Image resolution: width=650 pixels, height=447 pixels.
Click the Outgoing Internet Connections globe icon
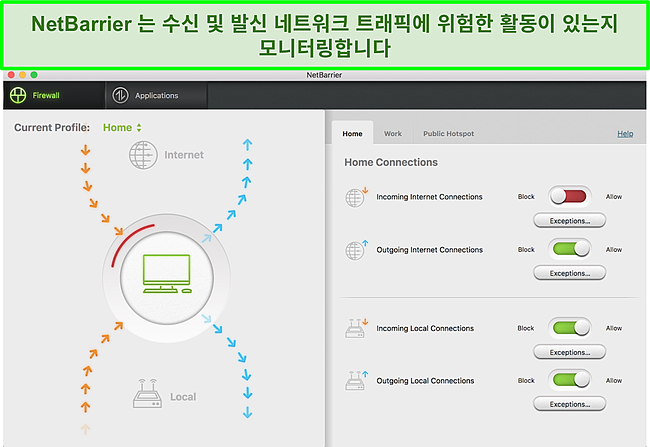[x=356, y=250]
